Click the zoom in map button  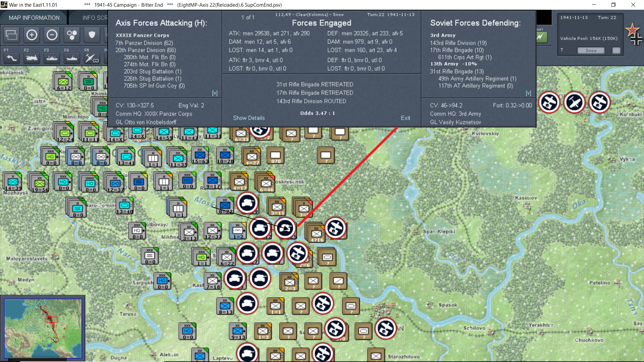pos(32,35)
